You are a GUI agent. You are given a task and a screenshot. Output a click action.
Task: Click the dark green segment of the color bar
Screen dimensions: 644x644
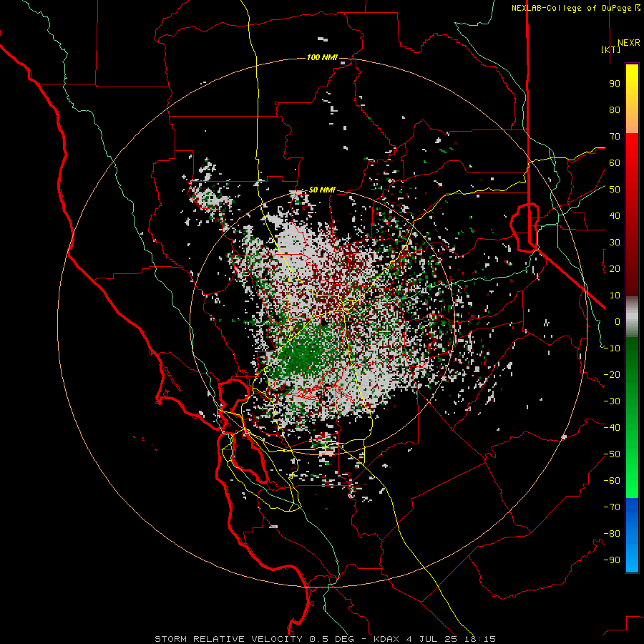coord(632,366)
